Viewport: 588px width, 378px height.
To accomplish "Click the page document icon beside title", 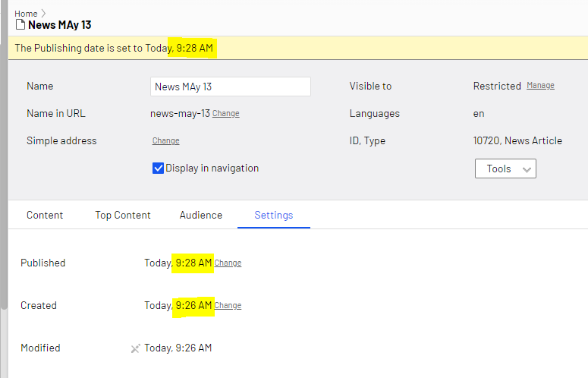I will click(20, 25).
